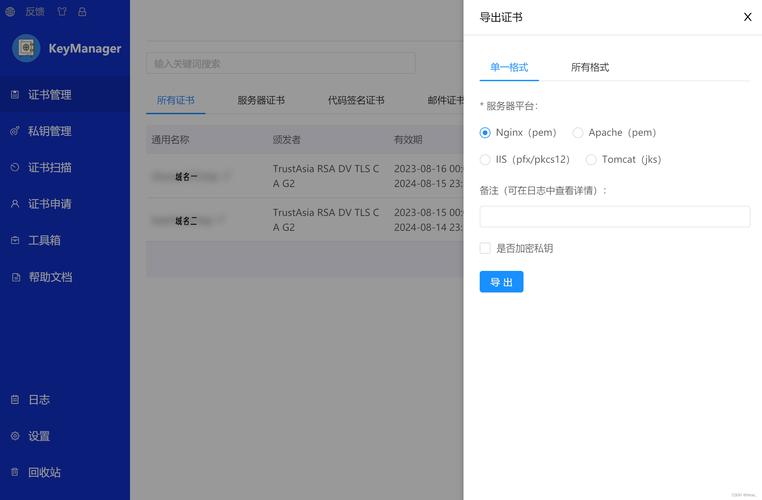
Task: Click the lock icon in top bar
Action: (82, 12)
